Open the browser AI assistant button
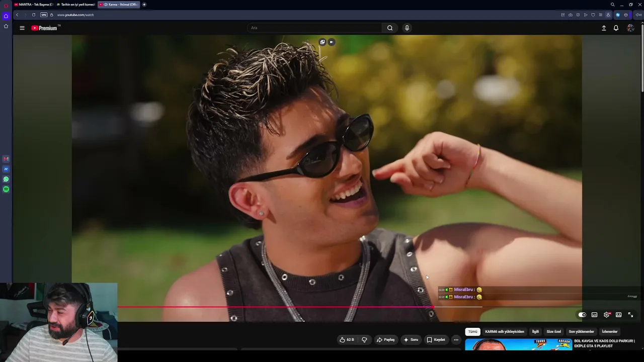The image size is (644, 362). (x=638, y=15)
